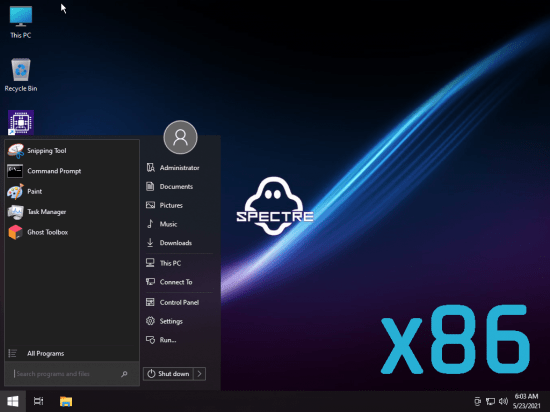550x412 pixels.
Task: Click the Documents page icon
Action: coord(150,187)
